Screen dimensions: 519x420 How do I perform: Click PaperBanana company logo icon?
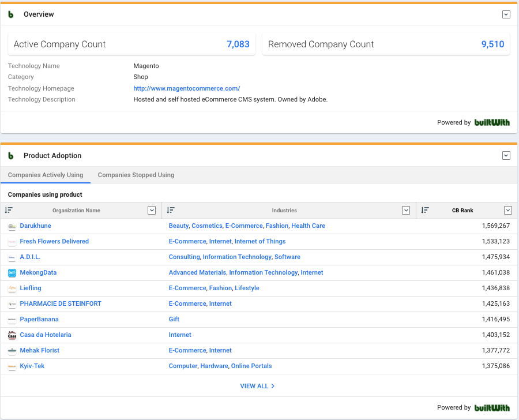tap(12, 320)
